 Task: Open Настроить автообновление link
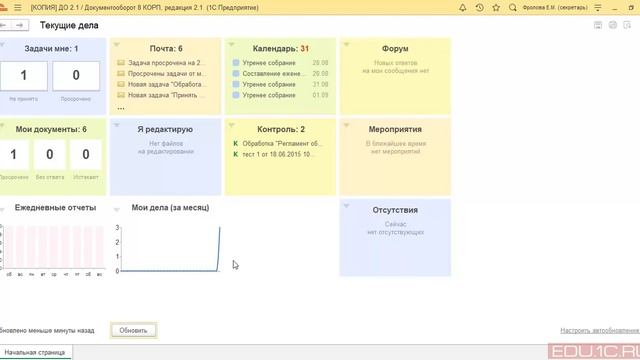[600, 330]
